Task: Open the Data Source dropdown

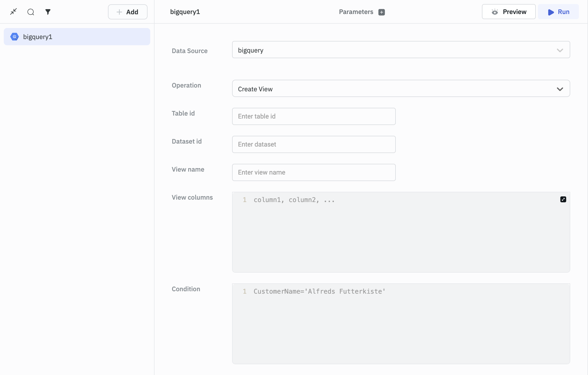Action: [401, 50]
